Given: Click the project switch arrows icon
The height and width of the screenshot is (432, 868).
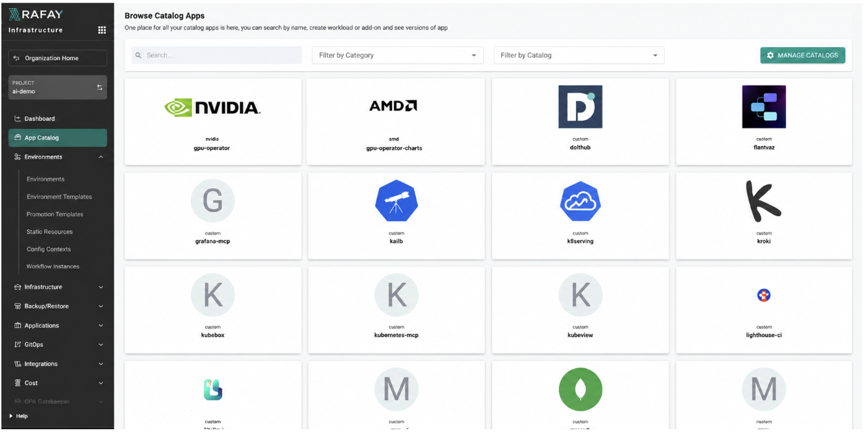Looking at the screenshot, I should (99, 87).
